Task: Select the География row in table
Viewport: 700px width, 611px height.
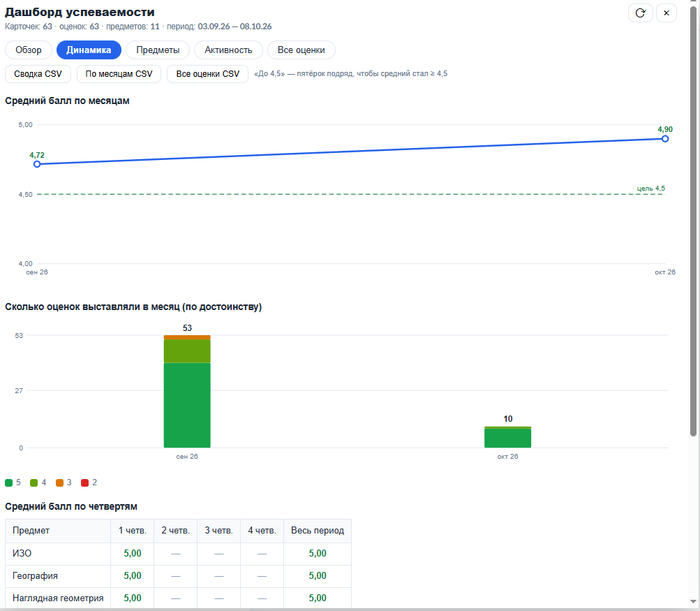Action: tap(178, 576)
